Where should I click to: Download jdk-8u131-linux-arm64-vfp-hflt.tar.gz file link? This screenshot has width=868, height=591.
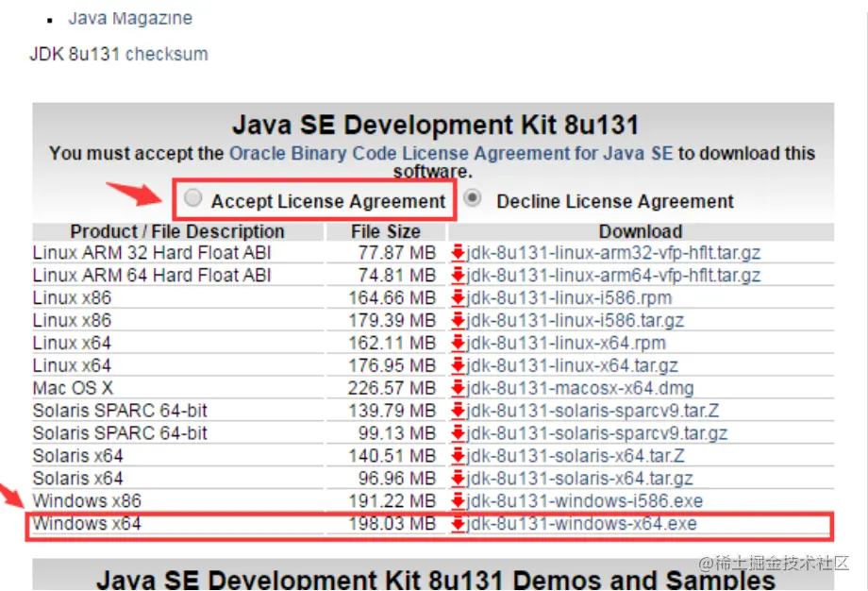point(613,276)
